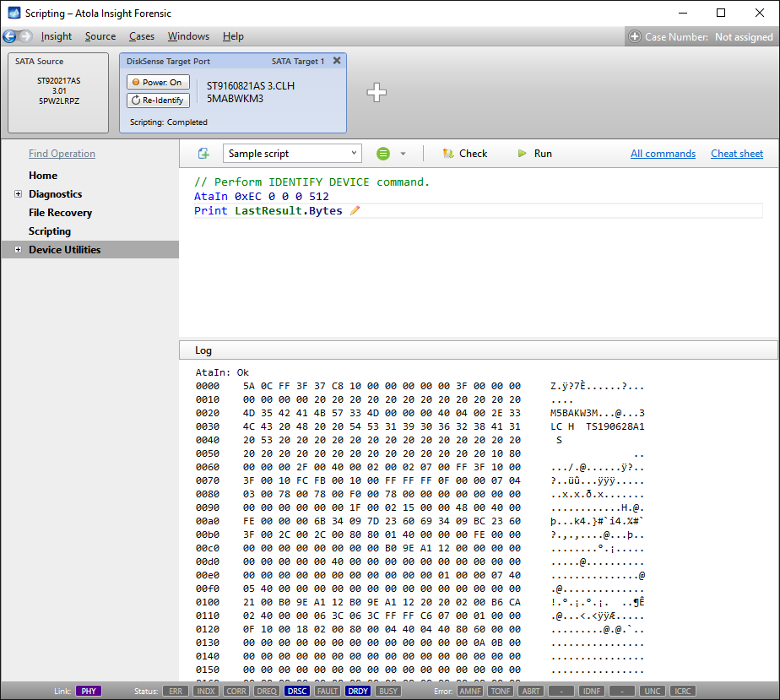Click the PHY link indicator
780x700 pixels.
(89, 691)
